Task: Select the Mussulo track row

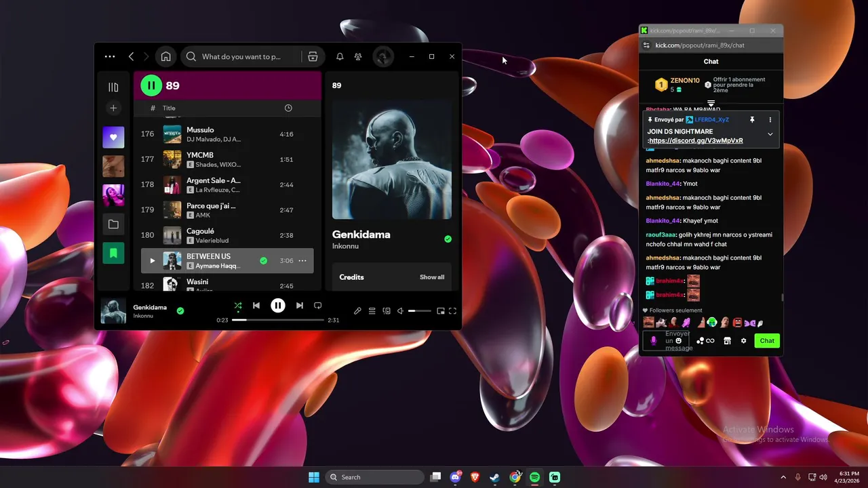Action: click(227, 134)
